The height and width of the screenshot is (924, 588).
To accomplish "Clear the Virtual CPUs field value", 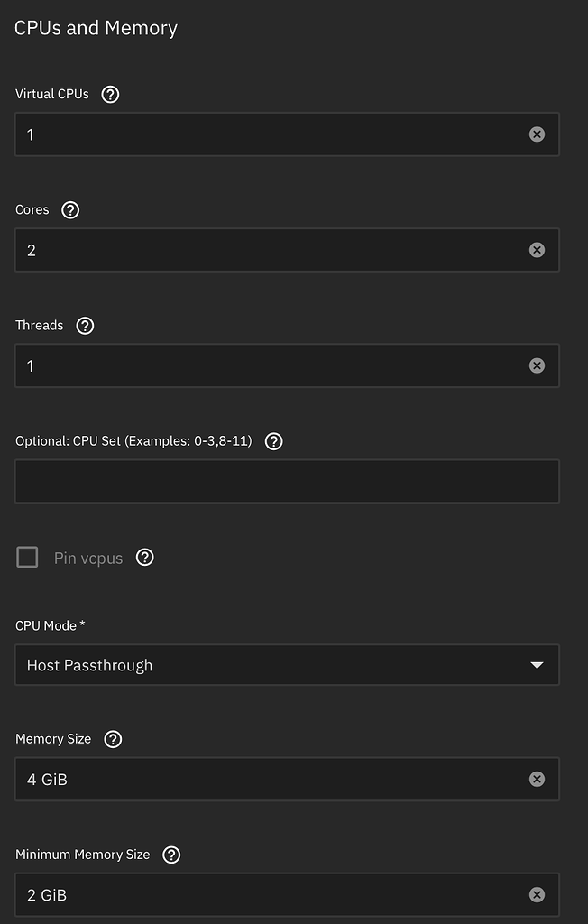I will 537,134.
